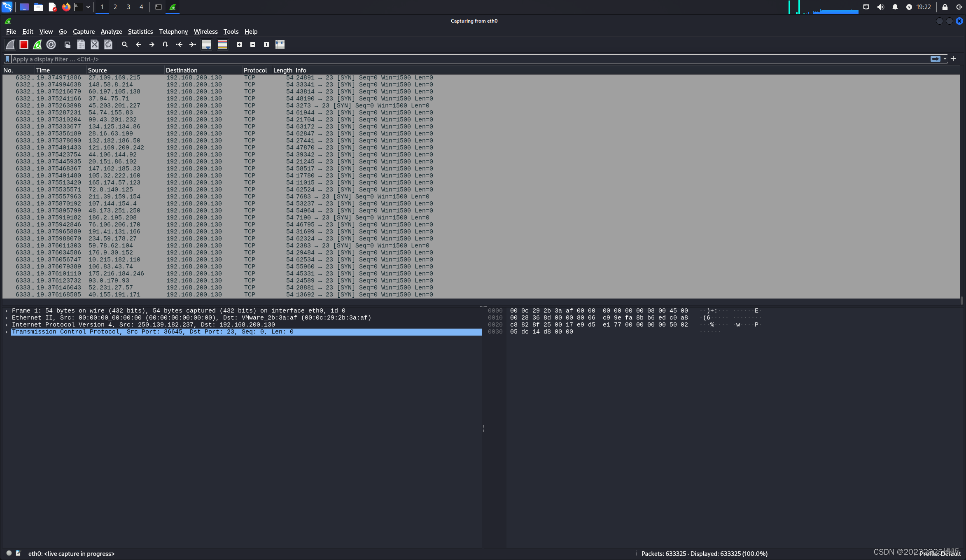Open the Go menu
This screenshot has width=966, height=560.
point(63,32)
